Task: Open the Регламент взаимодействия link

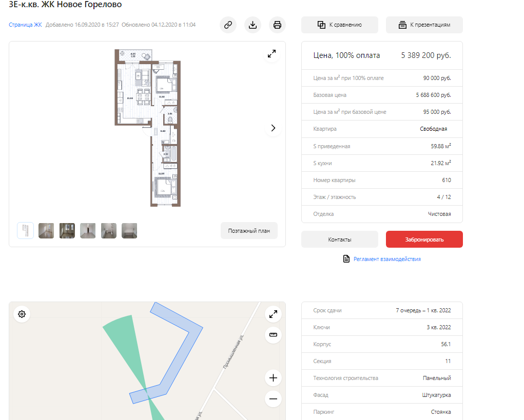Action: (386, 259)
